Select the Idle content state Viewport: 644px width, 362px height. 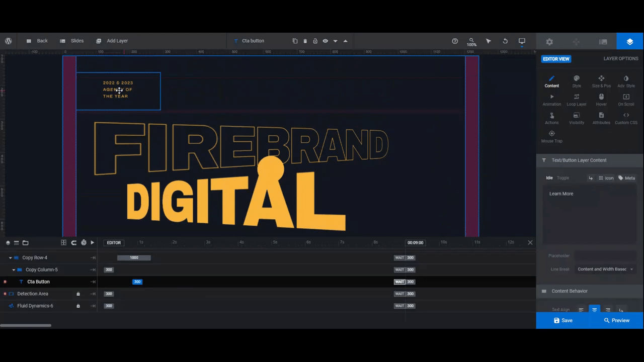point(549,178)
